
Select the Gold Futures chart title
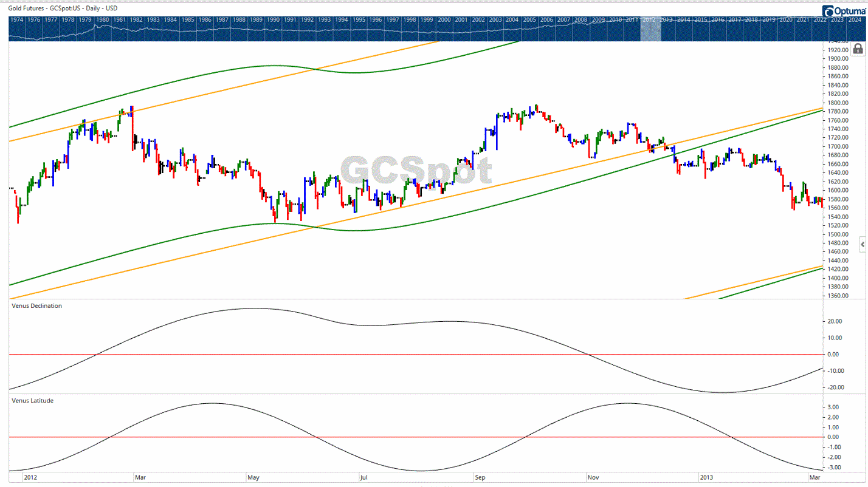[63, 9]
